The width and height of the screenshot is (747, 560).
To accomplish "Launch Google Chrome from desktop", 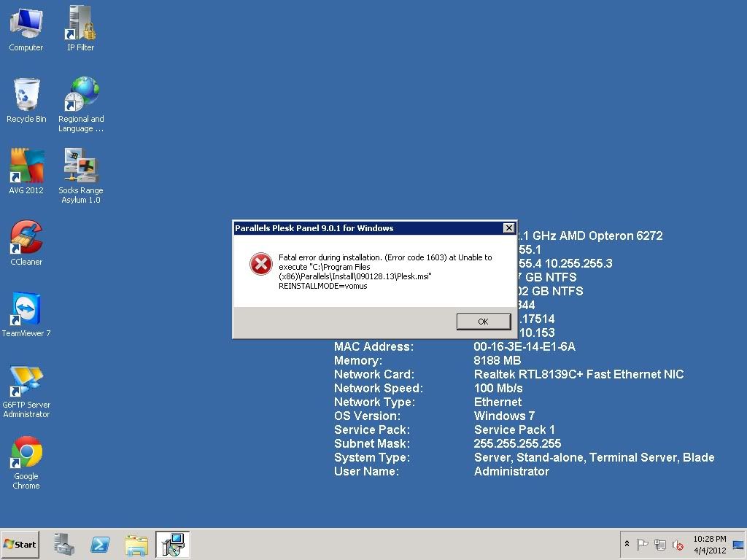I will tap(26, 463).
